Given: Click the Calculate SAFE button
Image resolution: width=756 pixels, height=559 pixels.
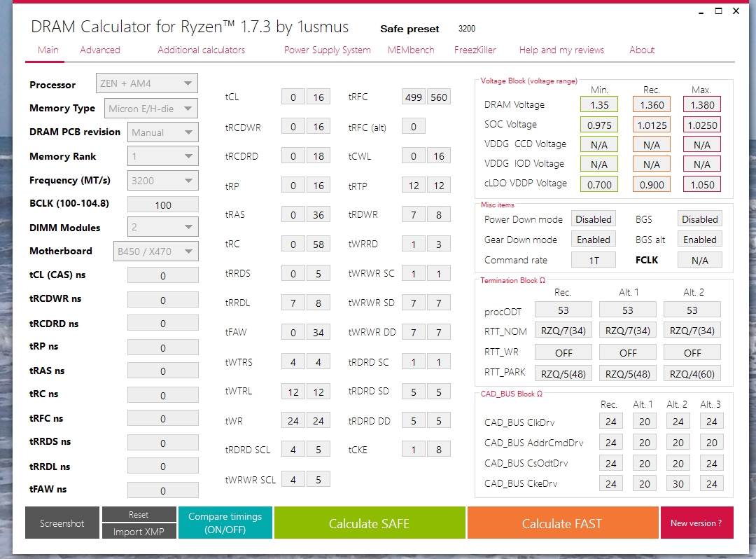Looking at the screenshot, I should click(370, 523).
